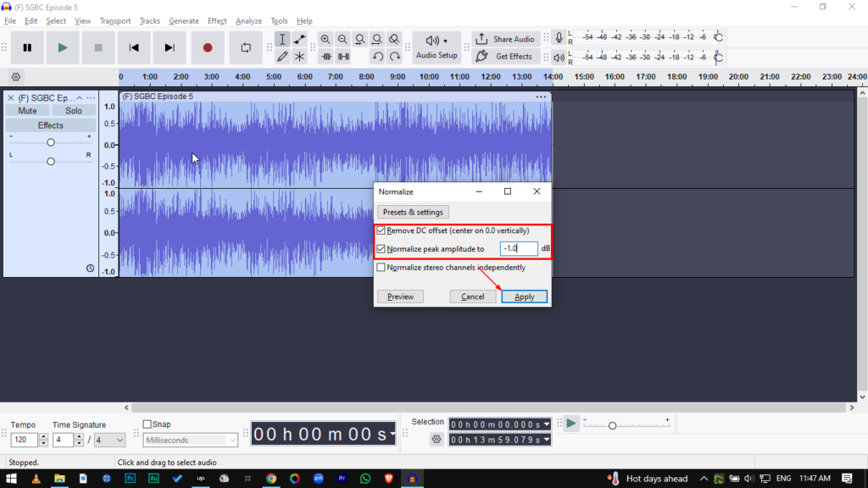Screen dimensions: 868x488
Task: Choose the Draw pencil tool
Action: (x=282, y=57)
